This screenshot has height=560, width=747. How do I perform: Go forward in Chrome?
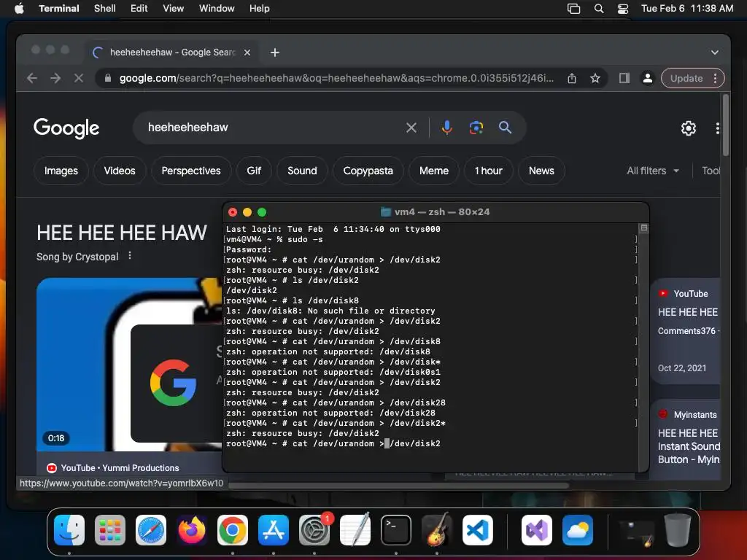55,78
